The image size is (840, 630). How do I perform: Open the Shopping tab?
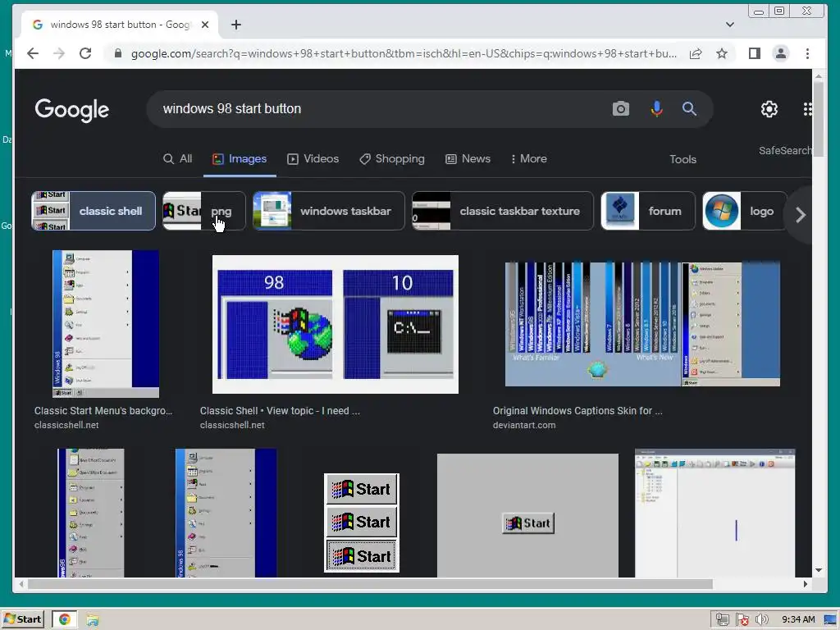click(391, 158)
